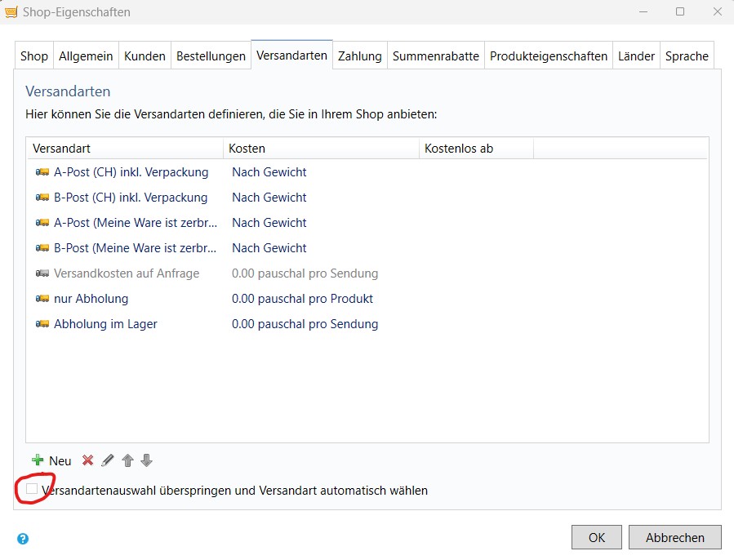Click the greyed truck icon of 'Versandkosten auf Anfrage'

pyautogui.click(x=42, y=273)
